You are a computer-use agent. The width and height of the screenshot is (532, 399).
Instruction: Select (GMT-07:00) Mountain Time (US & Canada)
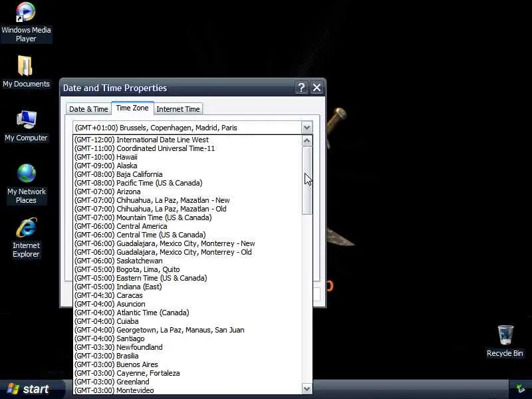click(188, 217)
